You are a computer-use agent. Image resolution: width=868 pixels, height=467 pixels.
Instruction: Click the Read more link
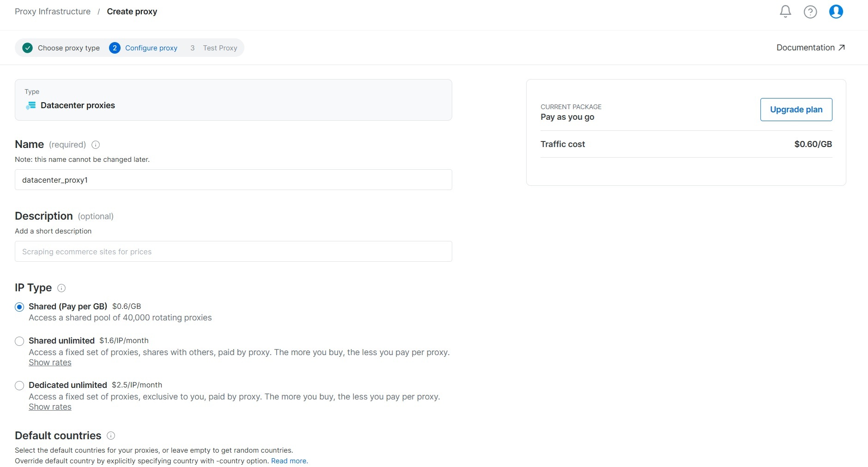(x=289, y=461)
